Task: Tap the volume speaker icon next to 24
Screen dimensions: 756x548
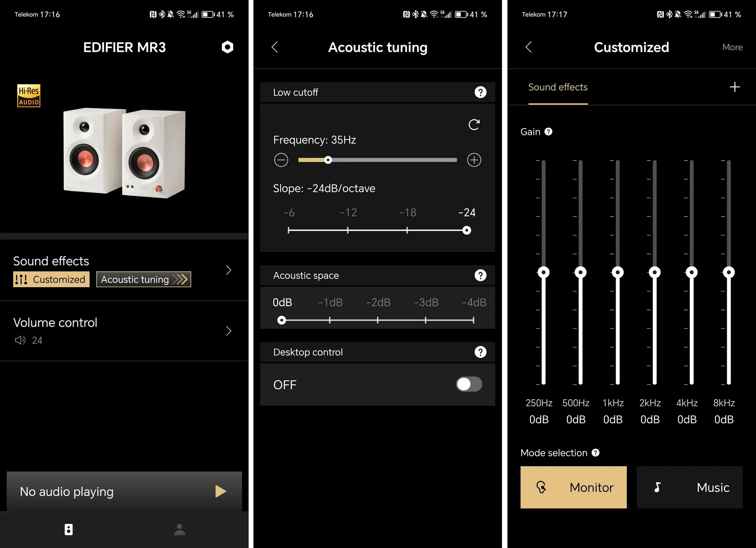Action: 20,341
